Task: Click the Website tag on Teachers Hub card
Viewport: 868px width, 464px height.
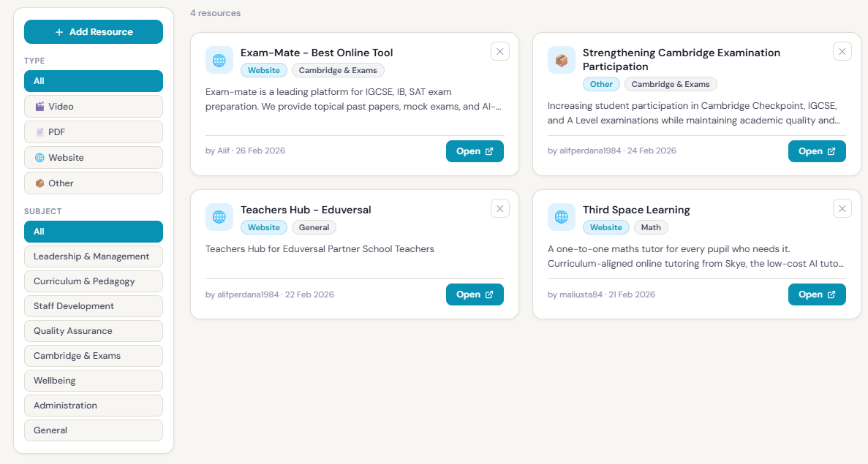Action: pos(264,227)
